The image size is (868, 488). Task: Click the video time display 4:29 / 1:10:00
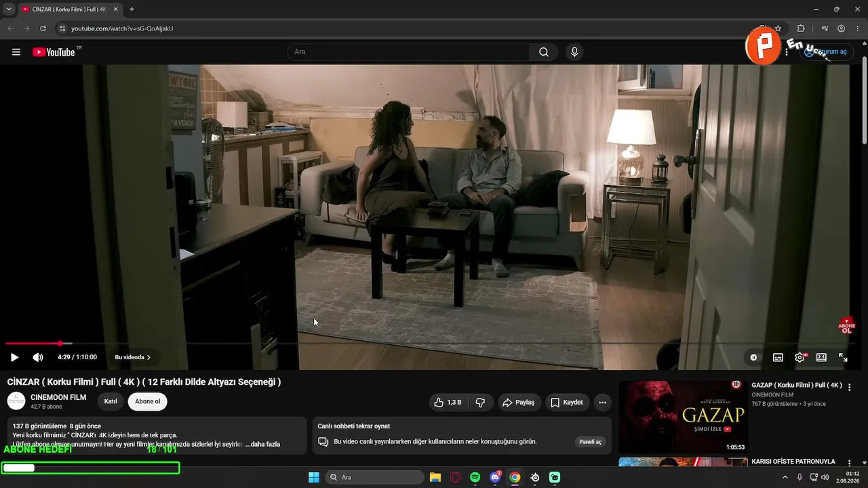[77, 357]
